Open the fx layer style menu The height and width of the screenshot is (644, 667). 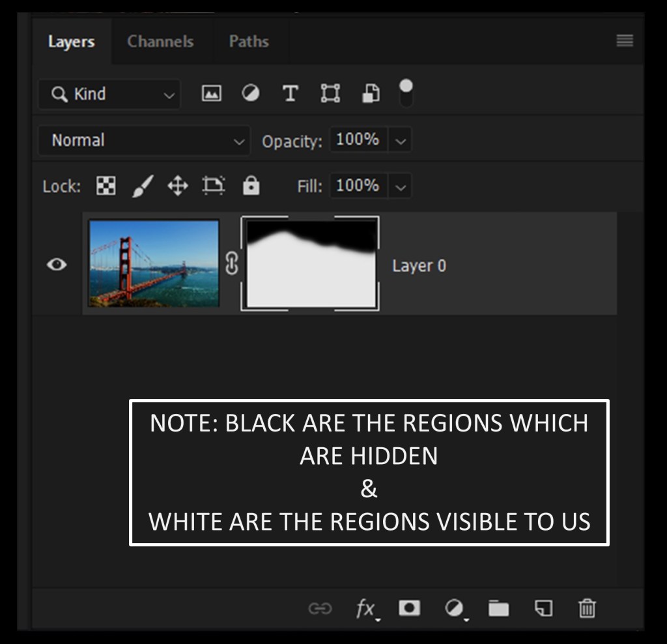click(x=365, y=608)
